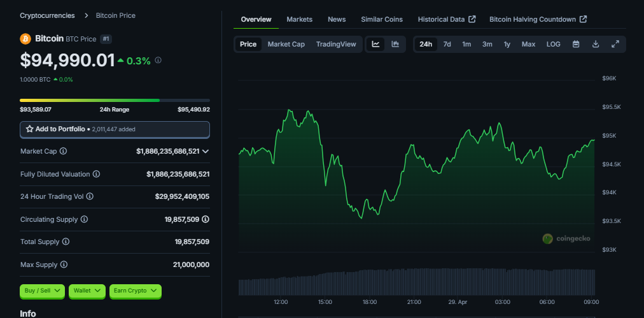This screenshot has height=318, width=644.
Task: Click info icon right of 19,857,509 circulating value
Action: tap(206, 219)
